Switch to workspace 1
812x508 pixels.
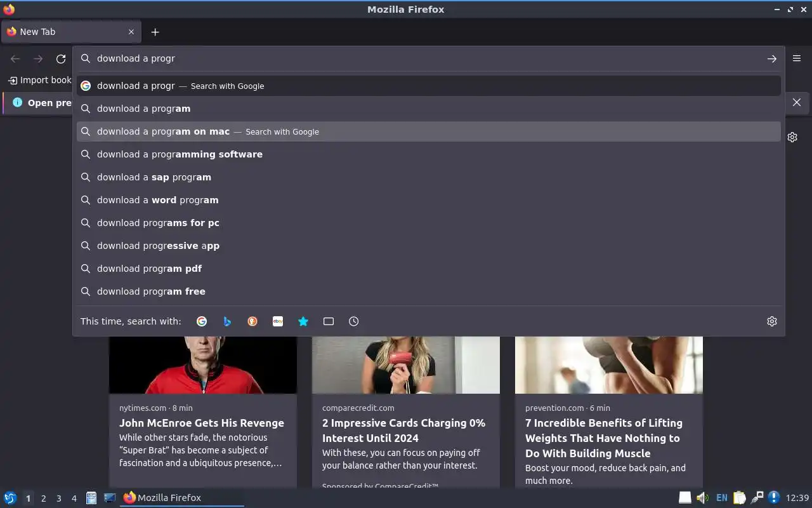click(28, 498)
